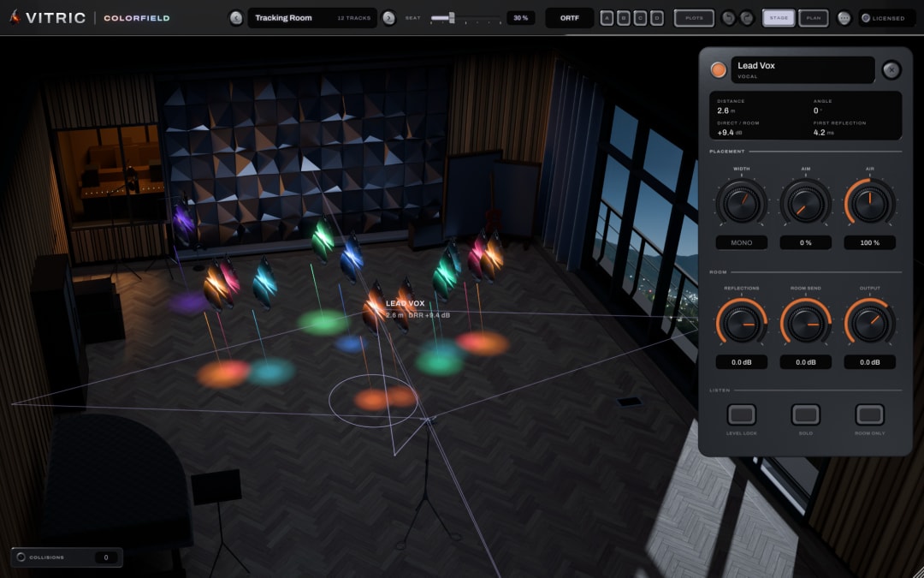Toggle the Room Only listen button
This screenshot has width=924, height=578.
coord(870,414)
